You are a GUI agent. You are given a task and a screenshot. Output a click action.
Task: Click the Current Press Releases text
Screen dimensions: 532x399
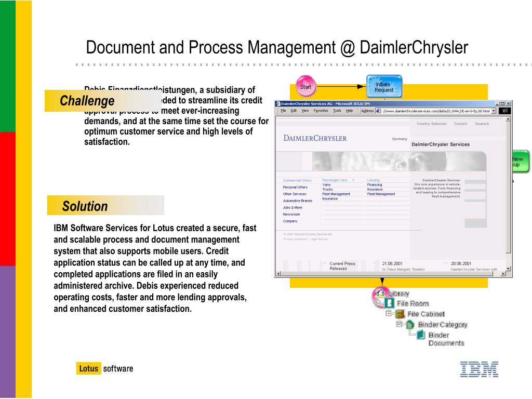click(x=342, y=266)
